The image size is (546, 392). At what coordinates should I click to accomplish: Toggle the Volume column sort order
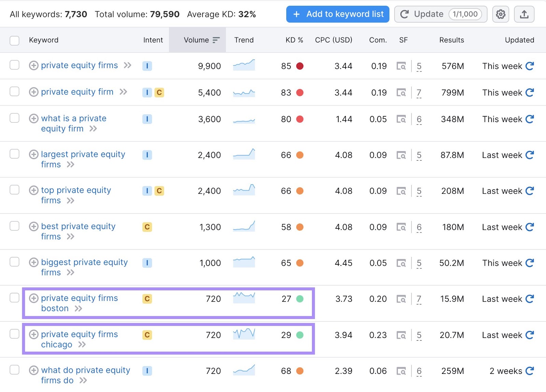pos(198,40)
